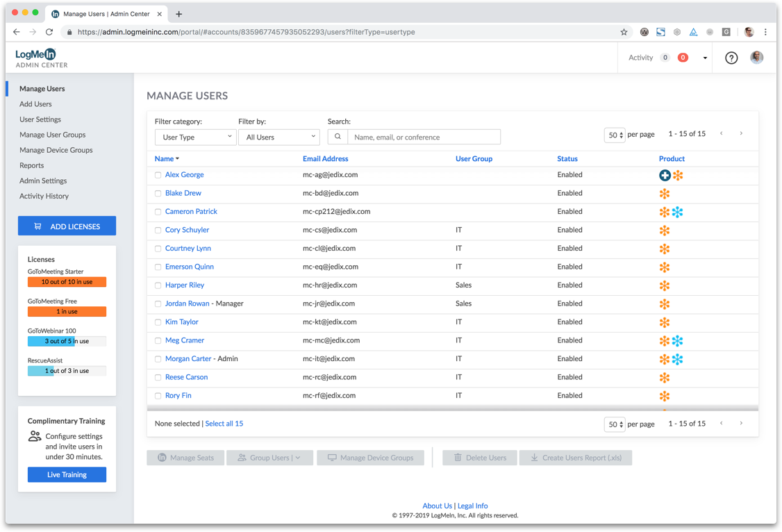Select the checkbox for Alex George
Screen dimensions: 782x532
(158, 176)
